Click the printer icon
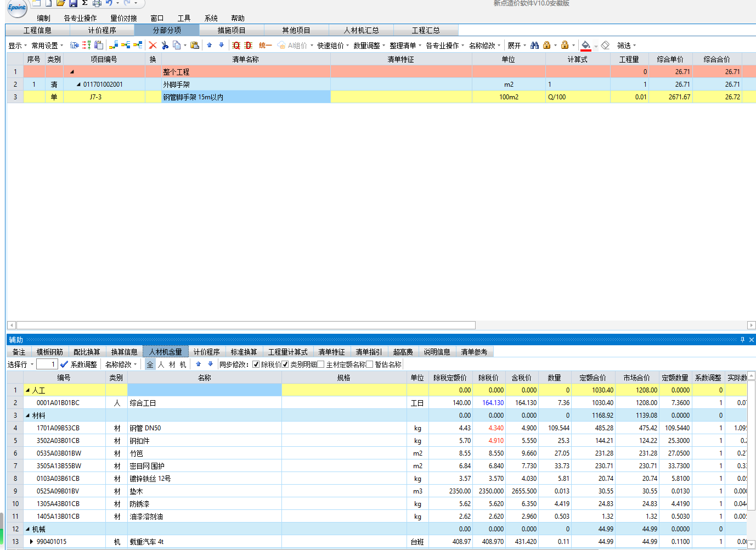This screenshot has width=756, height=550. click(x=97, y=3)
